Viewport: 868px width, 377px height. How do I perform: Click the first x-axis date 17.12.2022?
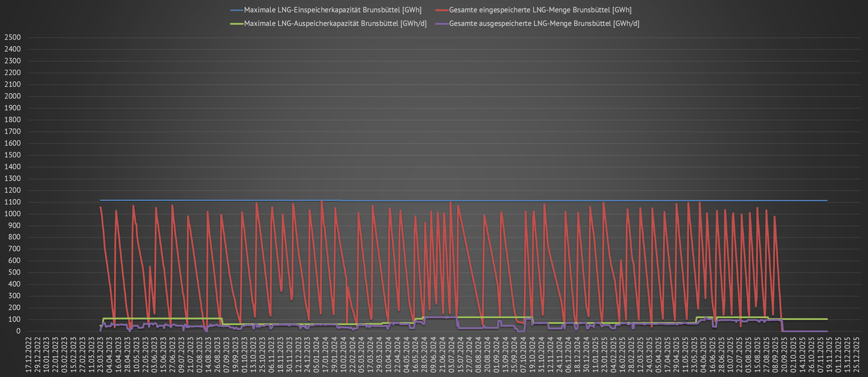click(x=29, y=354)
